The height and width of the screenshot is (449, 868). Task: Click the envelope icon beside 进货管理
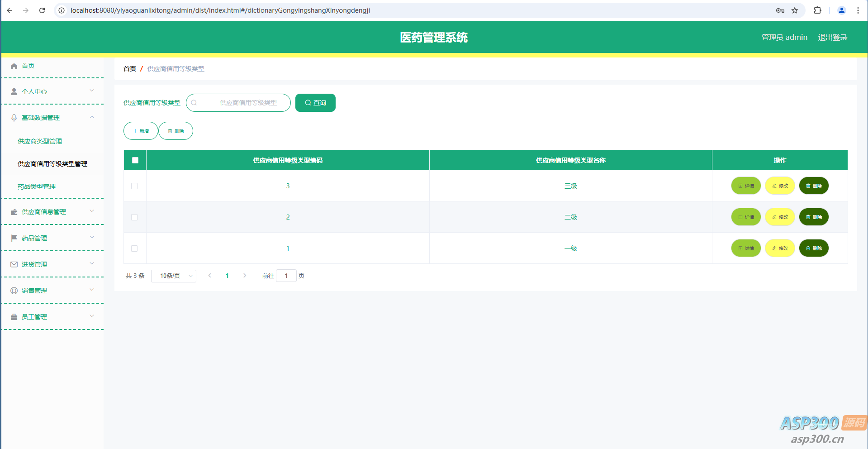14,264
